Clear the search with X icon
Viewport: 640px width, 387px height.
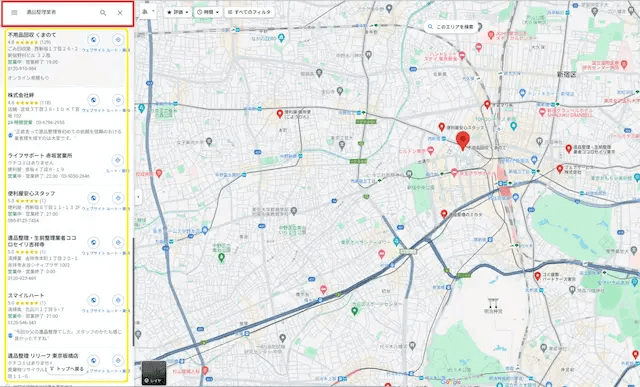[x=120, y=13]
